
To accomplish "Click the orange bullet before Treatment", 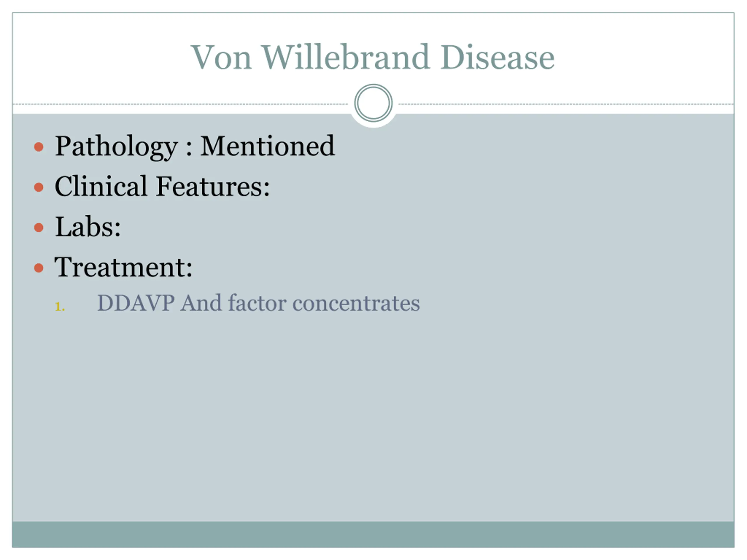I will tap(39, 268).
